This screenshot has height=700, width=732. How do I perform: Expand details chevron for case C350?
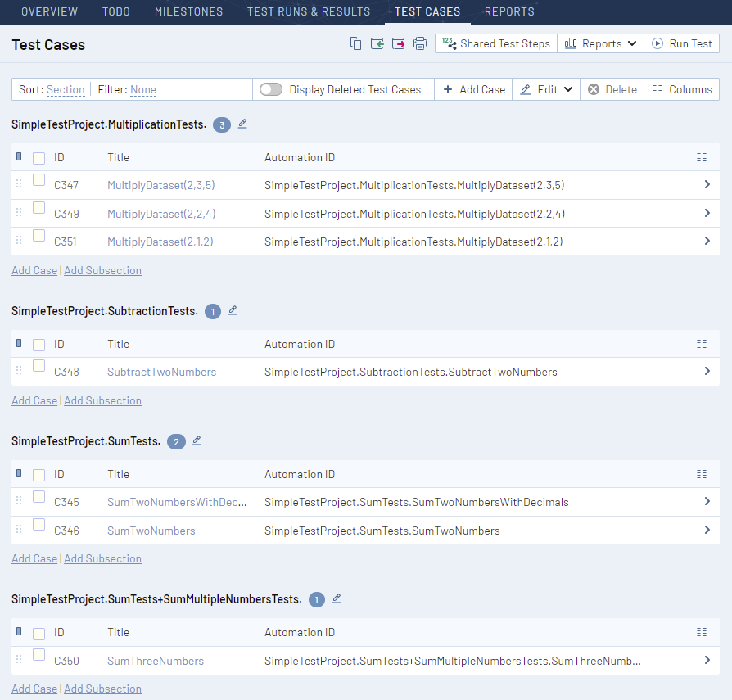coord(707,661)
